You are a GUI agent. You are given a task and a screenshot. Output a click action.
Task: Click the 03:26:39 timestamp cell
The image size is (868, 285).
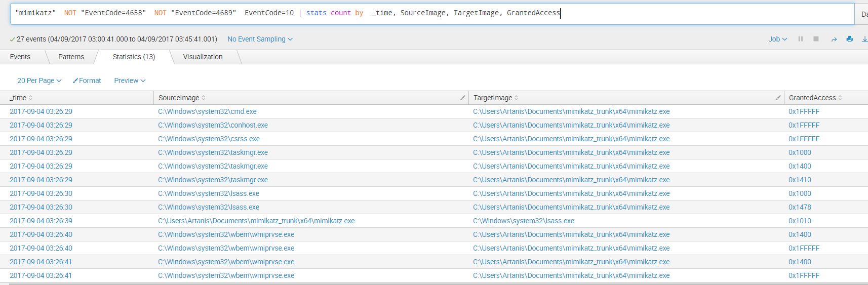tap(41, 221)
